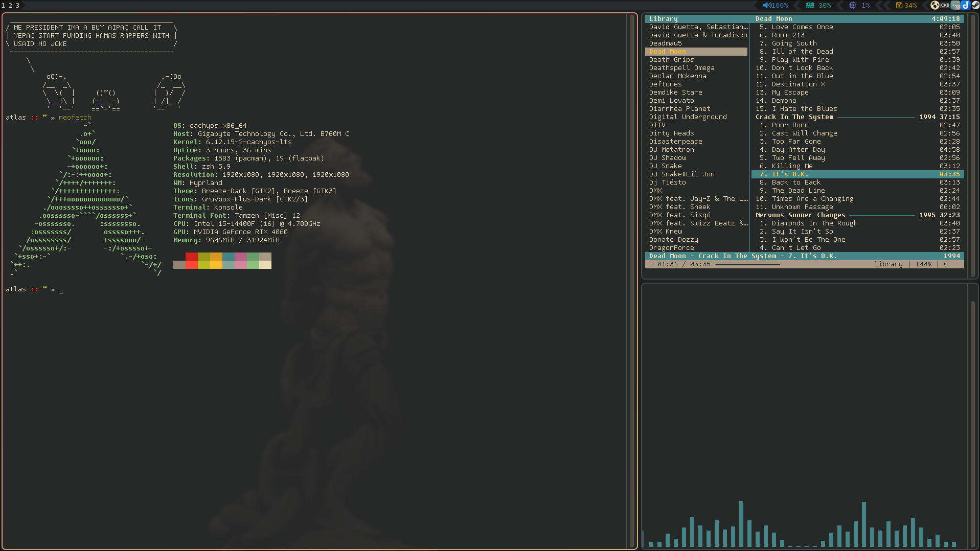Open the globe tray icon
This screenshot has height=551, width=980.
pyautogui.click(x=935, y=5)
